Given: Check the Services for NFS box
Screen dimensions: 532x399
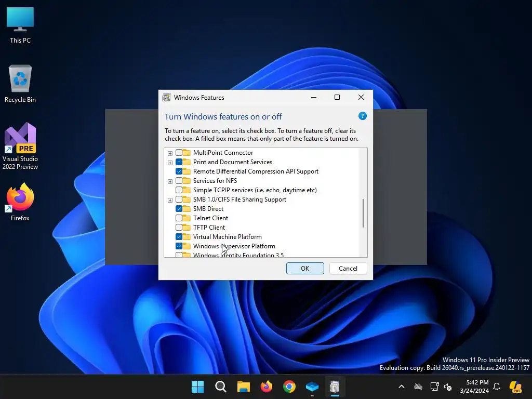Looking at the screenshot, I should pyautogui.click(x=179, y=180).
